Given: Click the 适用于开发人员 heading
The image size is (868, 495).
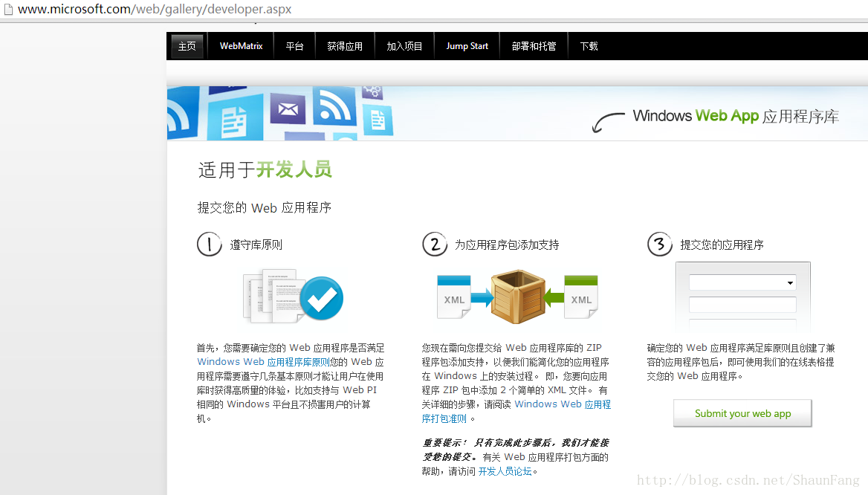Looking at the screenshot, I should point(265,169).
